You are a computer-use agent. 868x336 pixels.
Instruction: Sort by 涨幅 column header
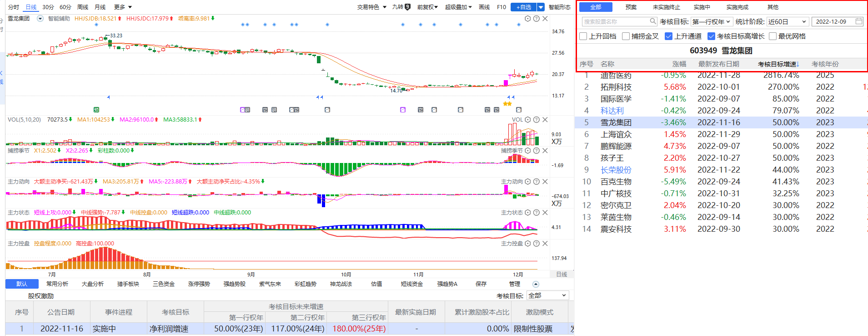[679, 64]
